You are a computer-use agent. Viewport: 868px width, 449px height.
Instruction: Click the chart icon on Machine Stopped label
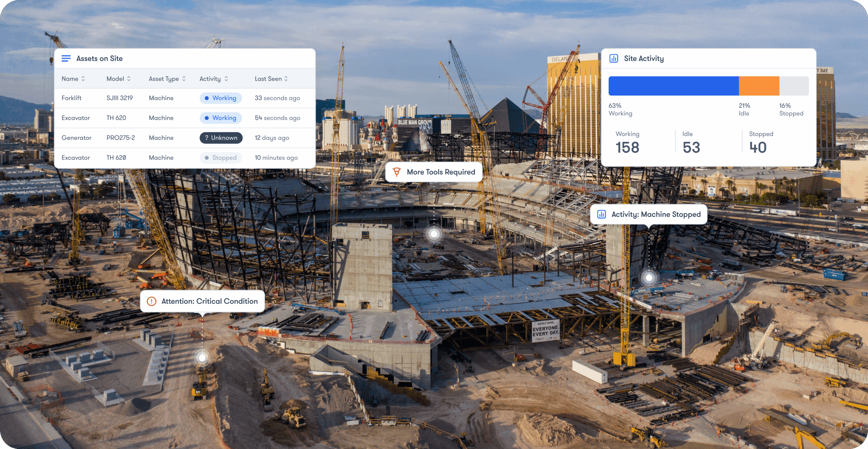[x=601, y=215]
